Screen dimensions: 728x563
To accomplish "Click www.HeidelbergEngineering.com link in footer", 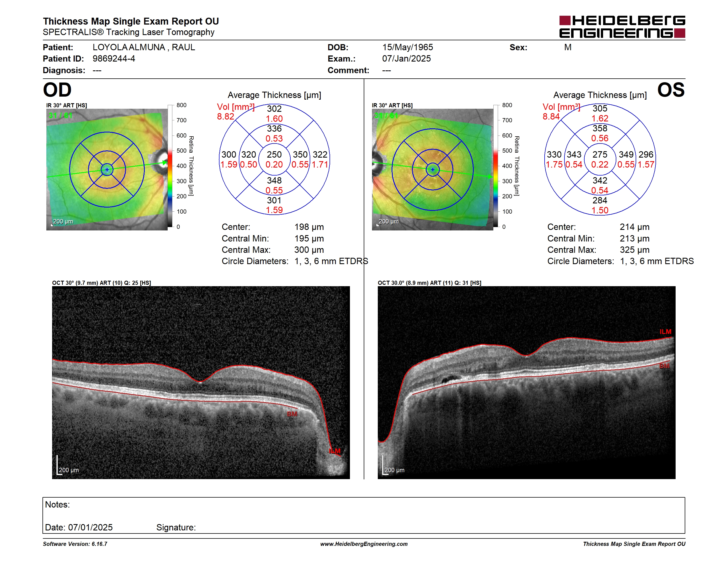I will 364,544.
